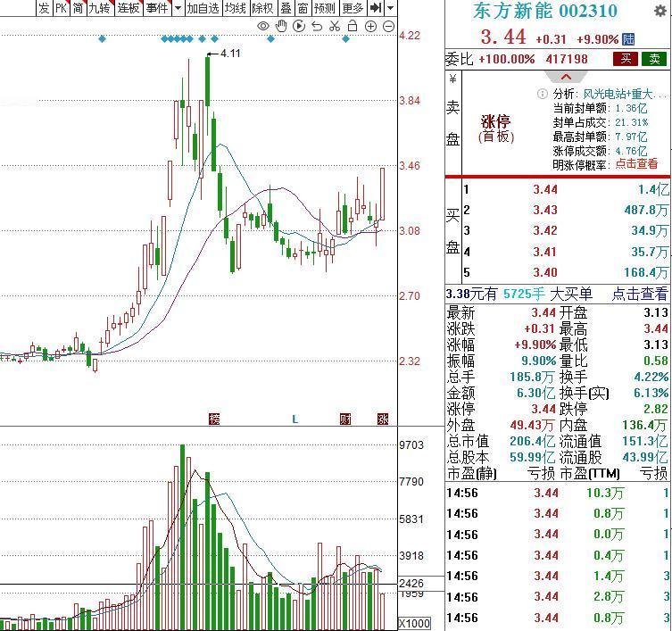Click buy level 2 volume 487.8万
672x631 pixels.
tap(646, 210)
